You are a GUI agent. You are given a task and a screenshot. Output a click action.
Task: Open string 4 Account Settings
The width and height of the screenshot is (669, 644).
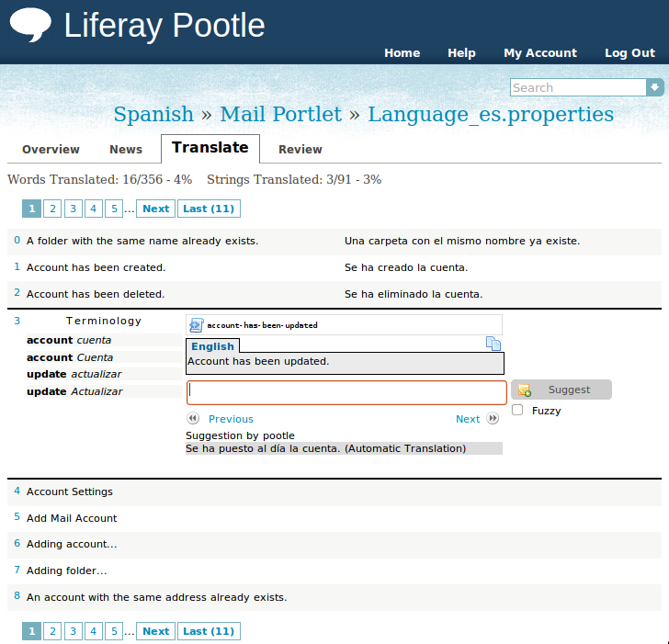coord(70,491)
